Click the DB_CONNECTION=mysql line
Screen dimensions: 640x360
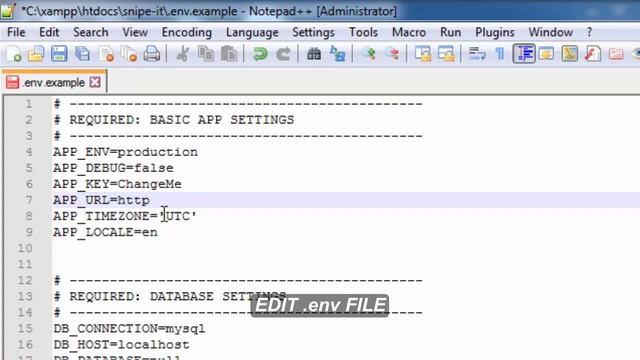tap(129, 329)
